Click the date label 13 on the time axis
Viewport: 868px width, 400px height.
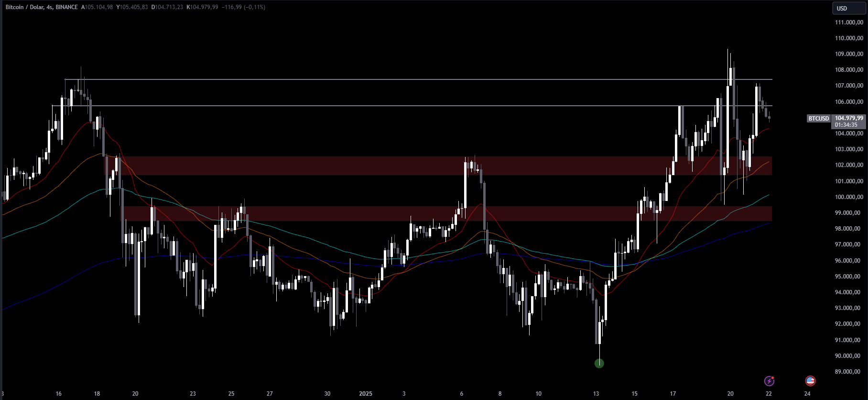tap(596, 394)
